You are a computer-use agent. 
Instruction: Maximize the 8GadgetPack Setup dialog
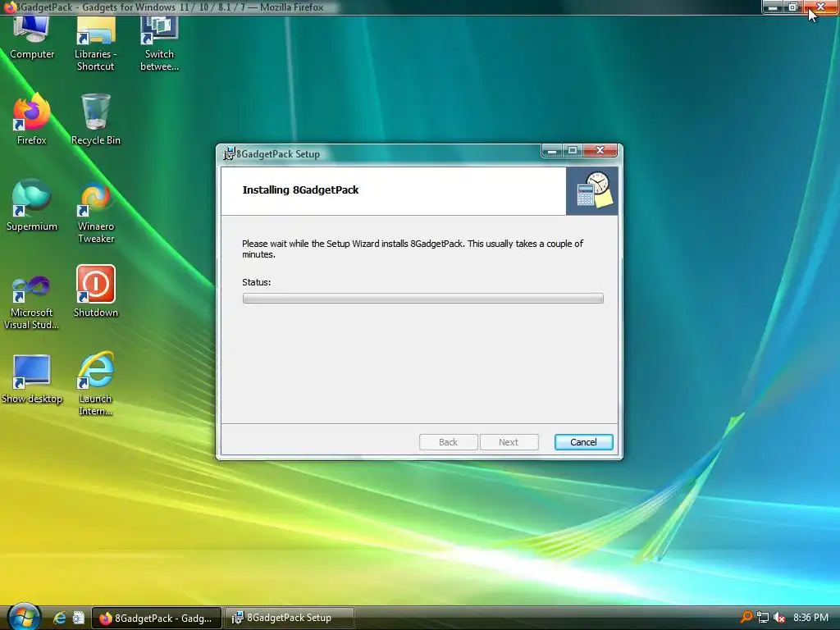pos(572,151)
